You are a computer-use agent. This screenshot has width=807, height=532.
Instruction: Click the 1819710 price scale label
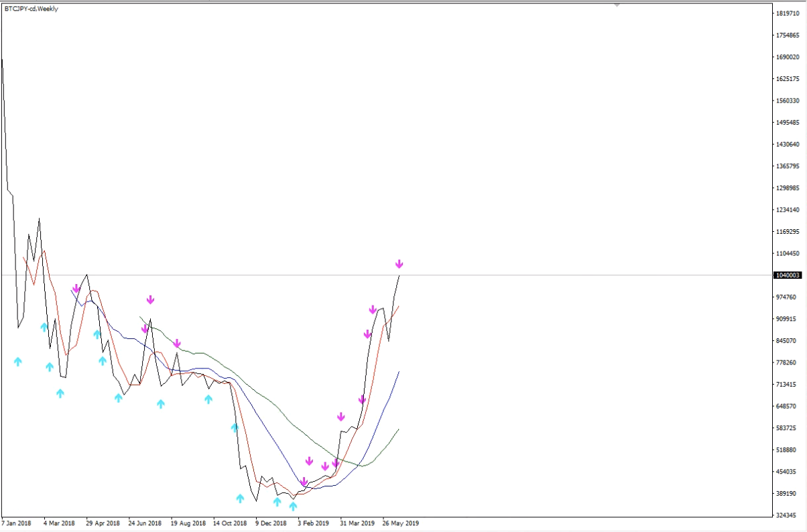[786, 13]
